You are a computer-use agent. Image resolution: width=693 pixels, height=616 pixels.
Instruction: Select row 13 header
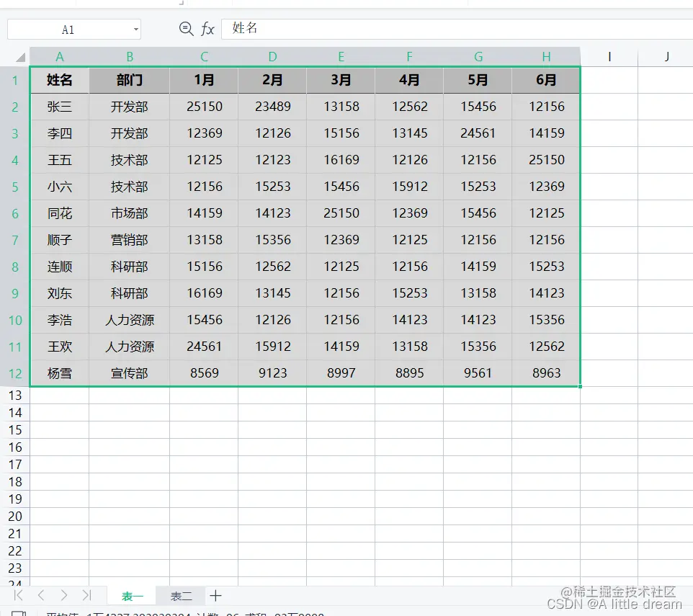tap(15, 396)
